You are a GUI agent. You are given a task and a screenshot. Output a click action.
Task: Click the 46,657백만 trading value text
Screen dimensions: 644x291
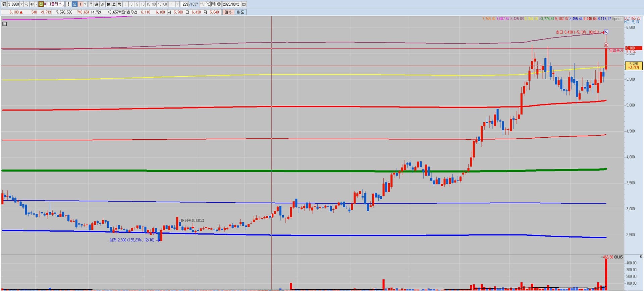click(116, 12)
